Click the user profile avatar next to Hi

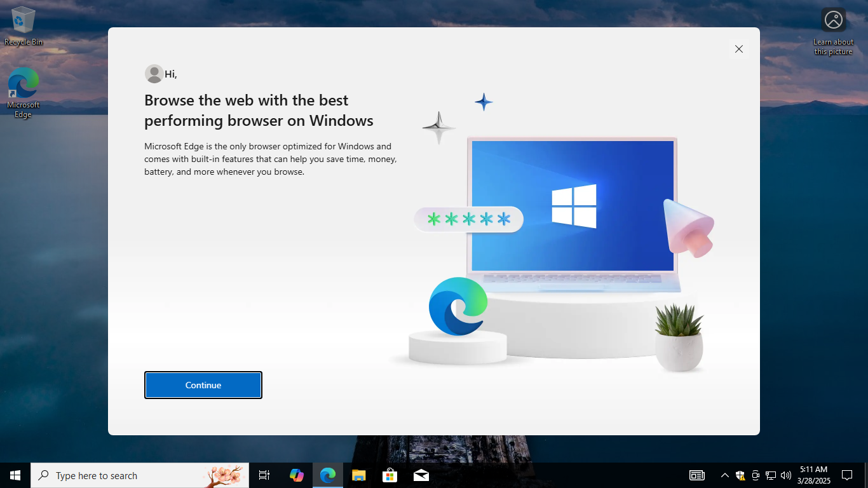(x=154, y=74)
